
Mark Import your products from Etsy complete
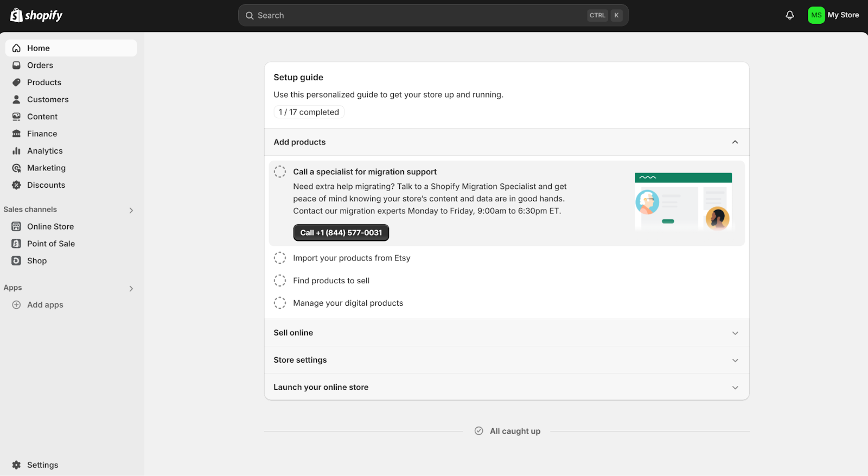280,258
